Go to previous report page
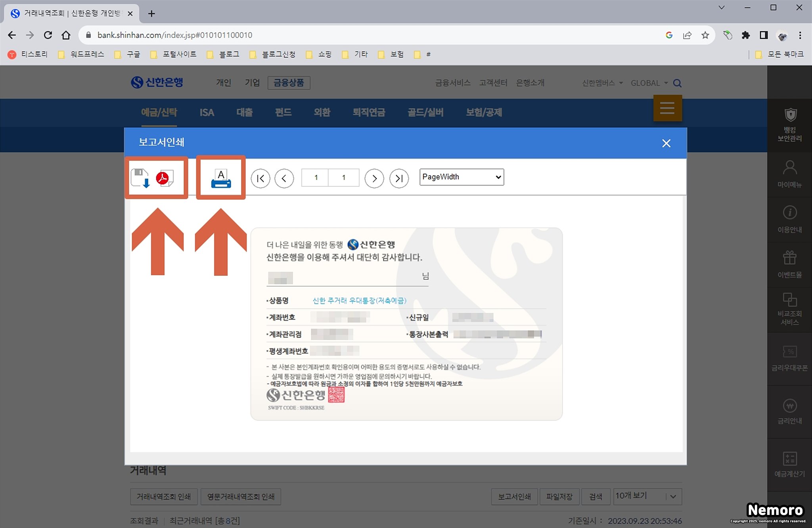The width and height of the screenshot is (812, 528). tap(284, 178)
